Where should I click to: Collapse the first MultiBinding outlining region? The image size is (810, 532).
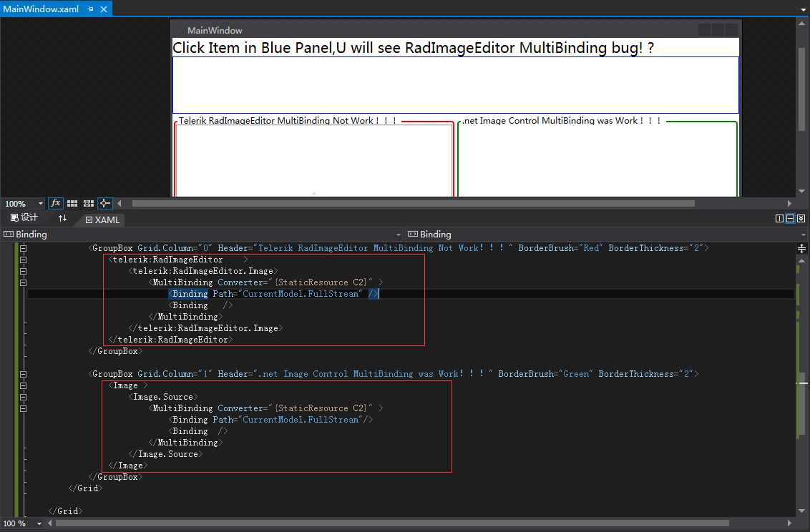pyautogui.click(x=23, y=282)
